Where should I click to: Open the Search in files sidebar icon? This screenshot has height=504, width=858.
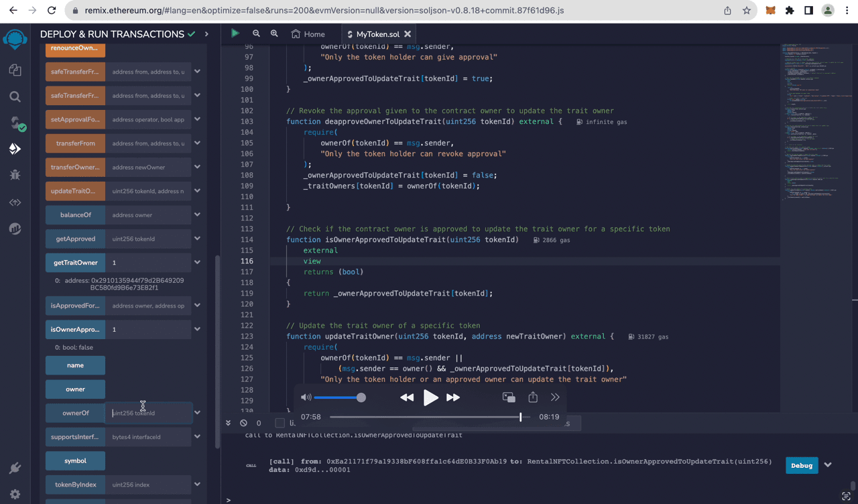pos(15,97)
